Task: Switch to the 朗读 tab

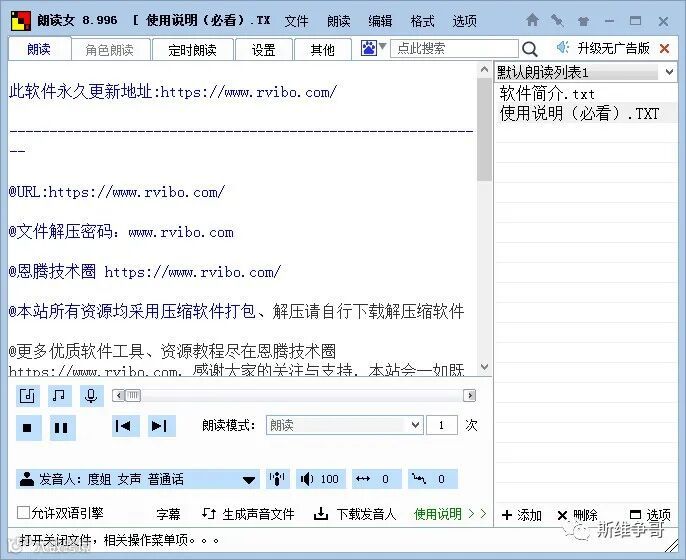Action: pyautogui.click(x=39, y=49)
